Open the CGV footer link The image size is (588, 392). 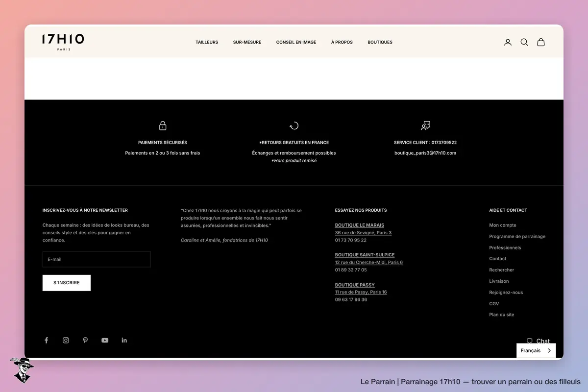tap(494, 304)
